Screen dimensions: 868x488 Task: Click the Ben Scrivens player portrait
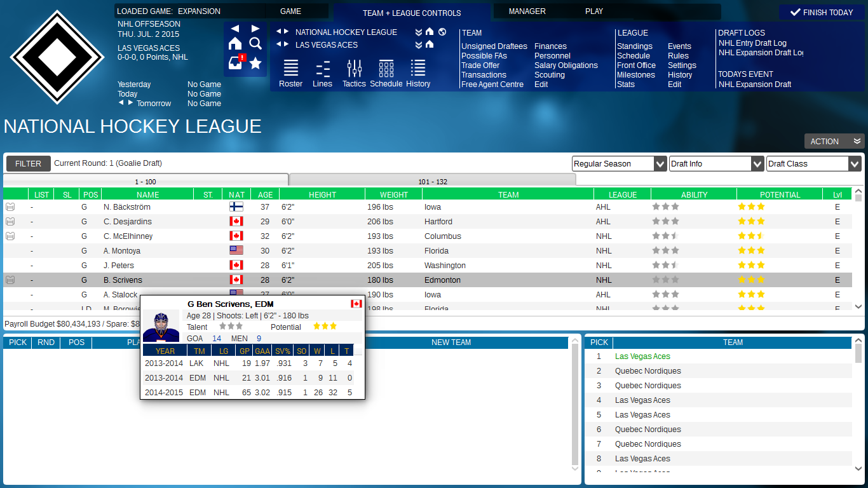click(x=161, y=326)
